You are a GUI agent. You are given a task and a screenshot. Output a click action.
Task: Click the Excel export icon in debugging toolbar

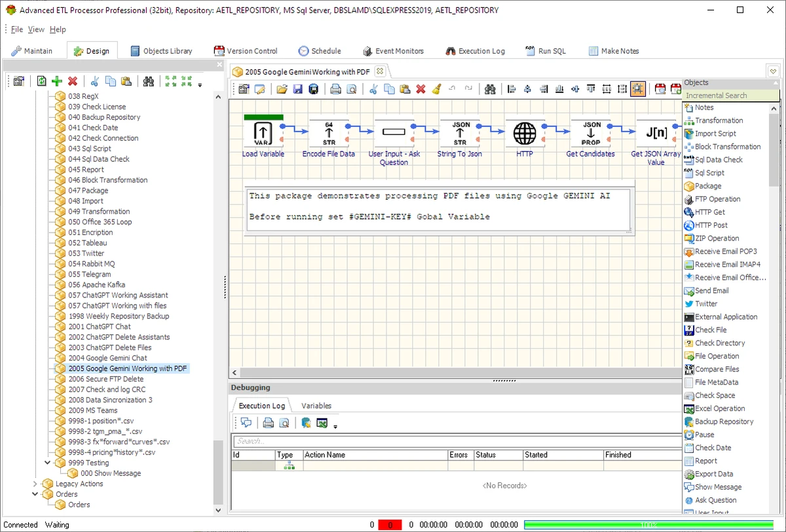pyautogui.click(x=322, y=423)
